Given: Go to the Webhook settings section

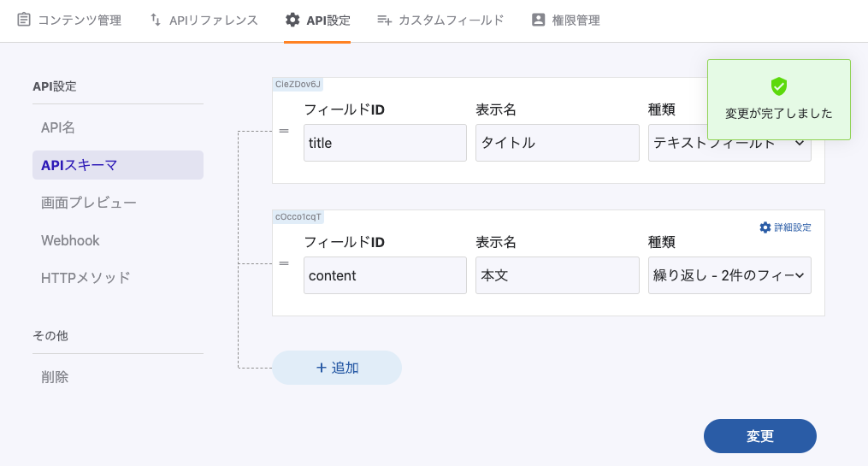Looking at the screenshot, I should (x=70, y=240).
